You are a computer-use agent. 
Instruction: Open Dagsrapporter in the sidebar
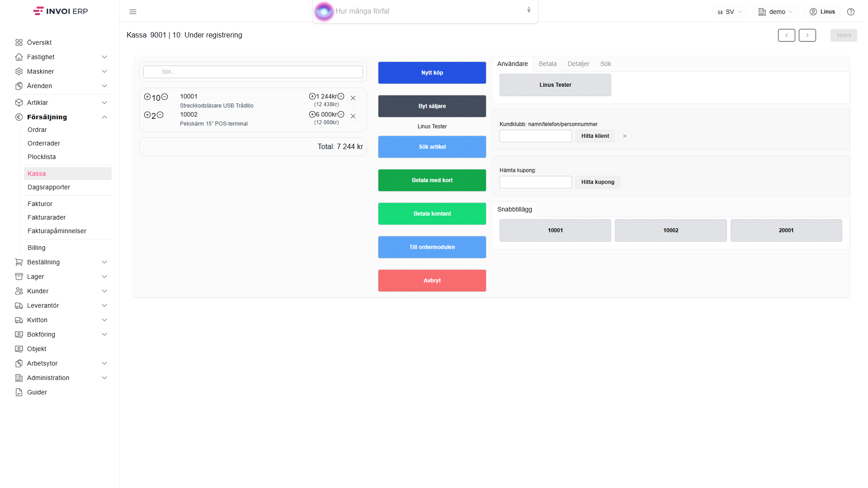coord(67,187)
